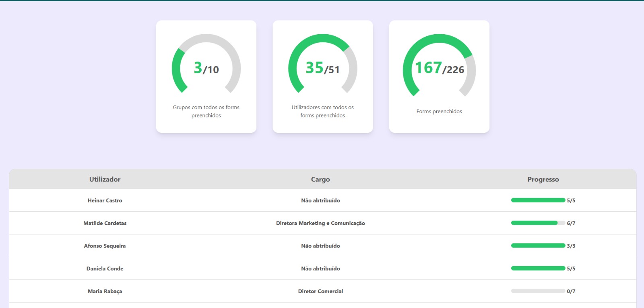Click Heinar Castro's 5/5 progress bar
The height and width of the screenshot is (308, 644).
pos(538,200)
